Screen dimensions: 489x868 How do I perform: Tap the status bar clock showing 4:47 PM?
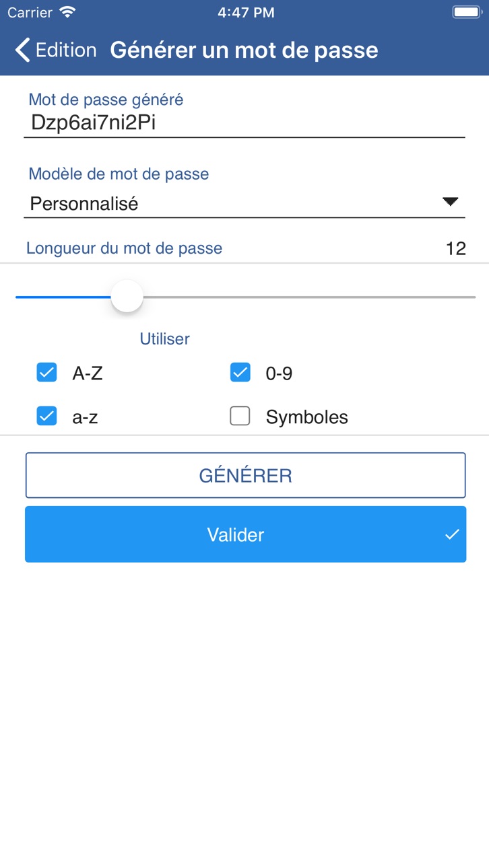tap(246, 12)
